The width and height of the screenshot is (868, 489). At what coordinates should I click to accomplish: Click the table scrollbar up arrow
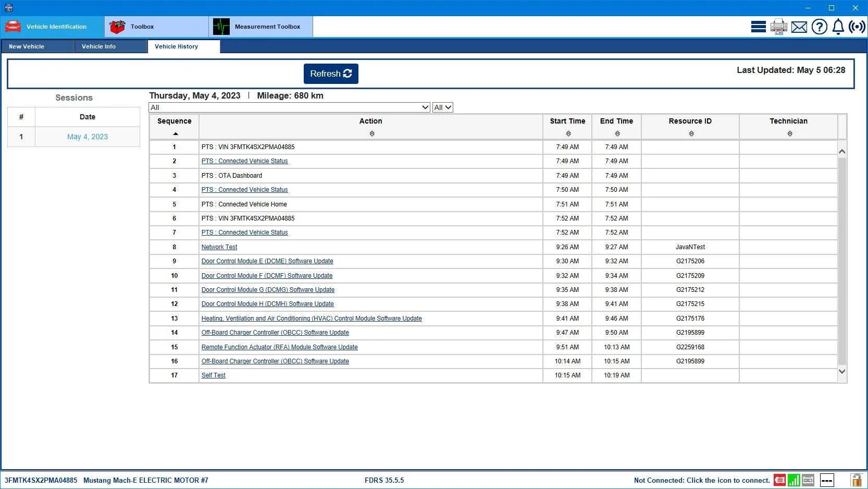pyautogui.click(x=842, y=151)
